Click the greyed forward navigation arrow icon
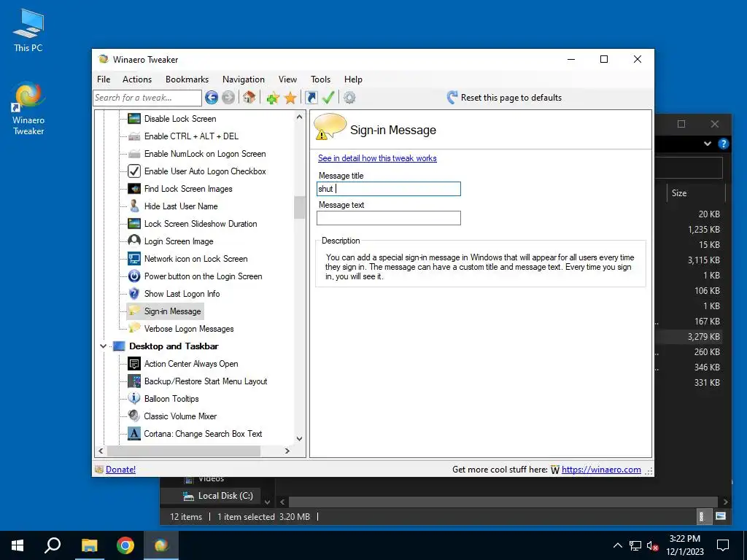747x560 pixels. [228, 98]
